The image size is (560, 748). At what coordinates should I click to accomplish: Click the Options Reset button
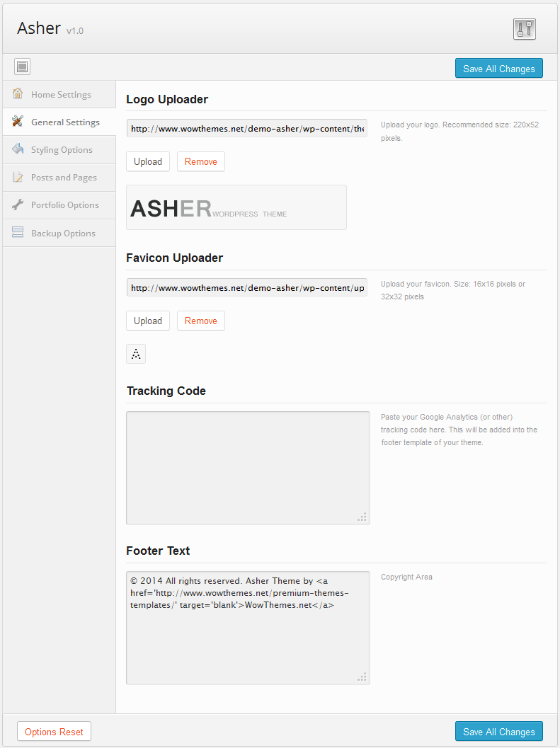54,731
